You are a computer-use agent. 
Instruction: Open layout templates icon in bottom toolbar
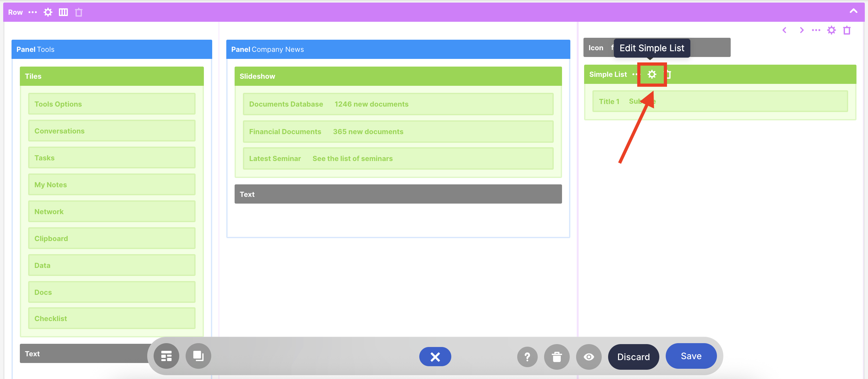166,356
